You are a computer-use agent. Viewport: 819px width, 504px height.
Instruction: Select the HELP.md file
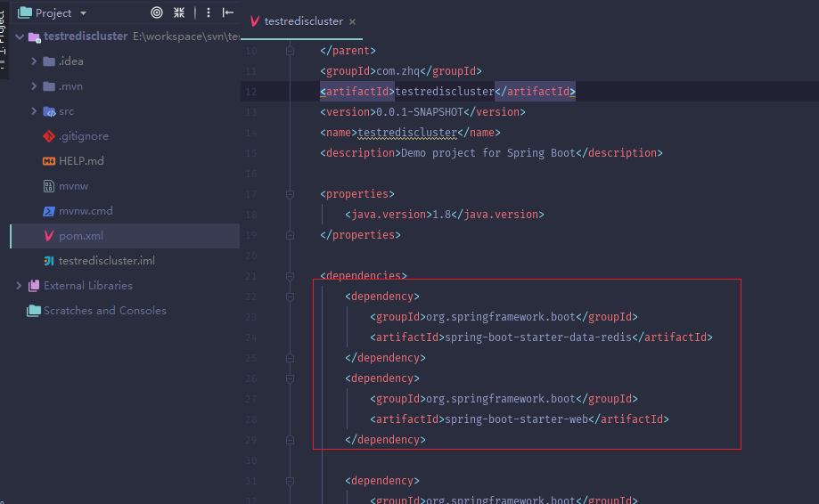pos(81,160)
